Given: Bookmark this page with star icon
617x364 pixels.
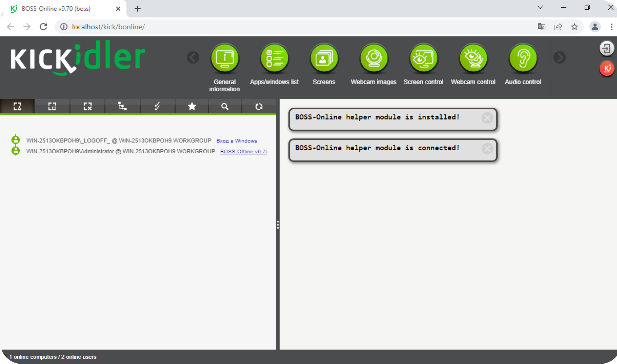Looking at the screenshot, I should (574, 27).
